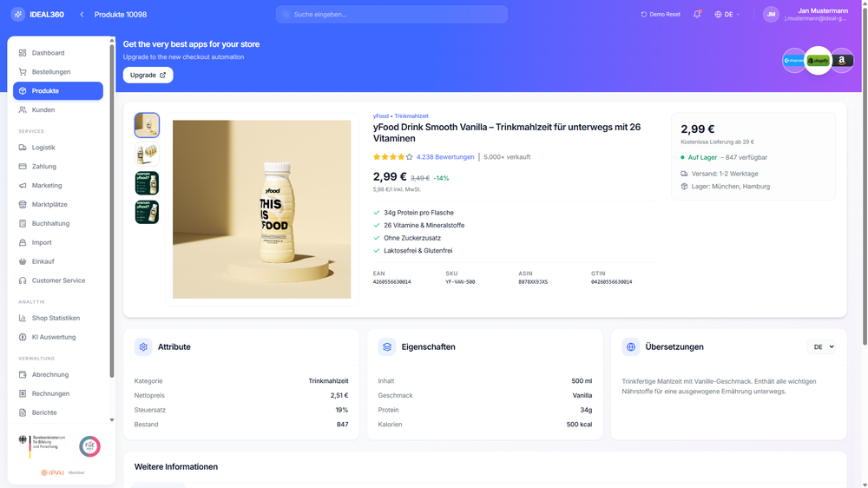Open Logistik in the sidebar
Viewport: 868px width, 488px height.
tap(58, 148)
